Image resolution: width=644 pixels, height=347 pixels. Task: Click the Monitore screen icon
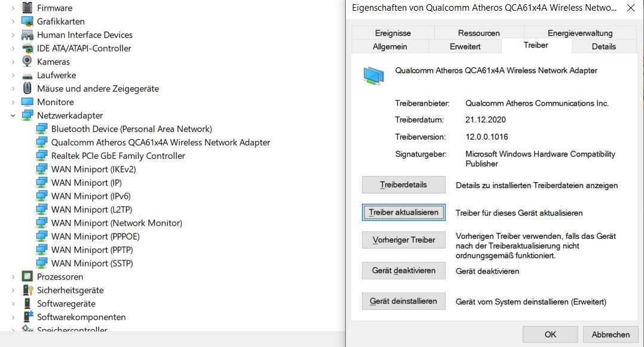(x=27, y=102)
